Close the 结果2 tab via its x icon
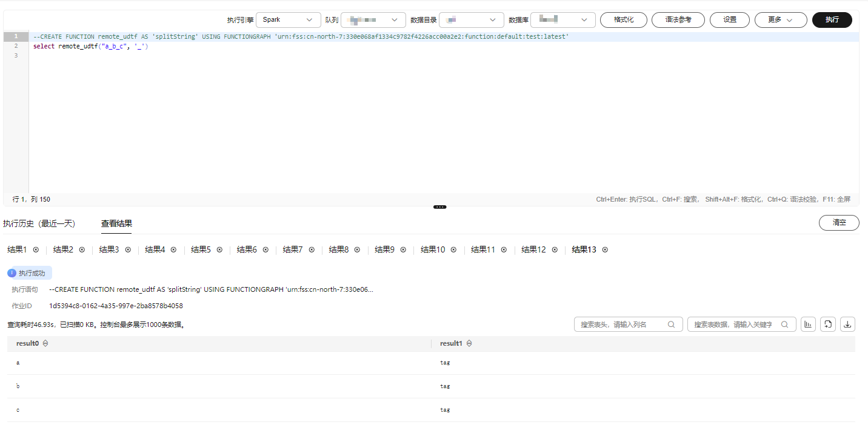868x442 pixels. pos(82,249)
